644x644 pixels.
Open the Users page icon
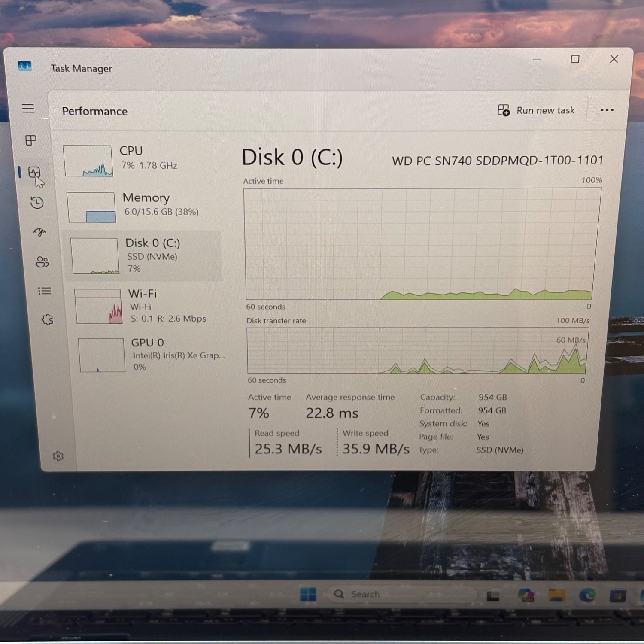pyautogui.click(x=42, y=262)
